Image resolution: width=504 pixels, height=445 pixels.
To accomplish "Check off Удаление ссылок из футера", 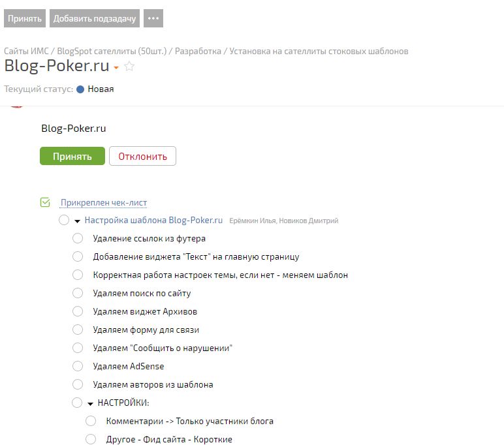I will (x=78, y=239).
